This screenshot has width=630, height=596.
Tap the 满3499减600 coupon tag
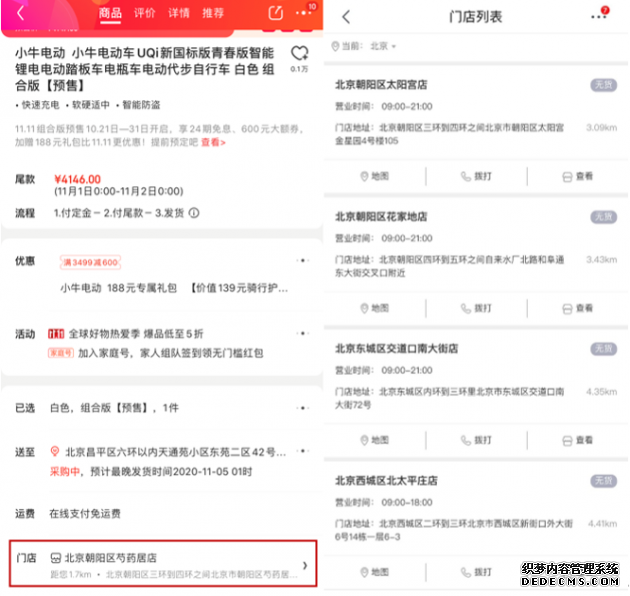click(90, 262)
